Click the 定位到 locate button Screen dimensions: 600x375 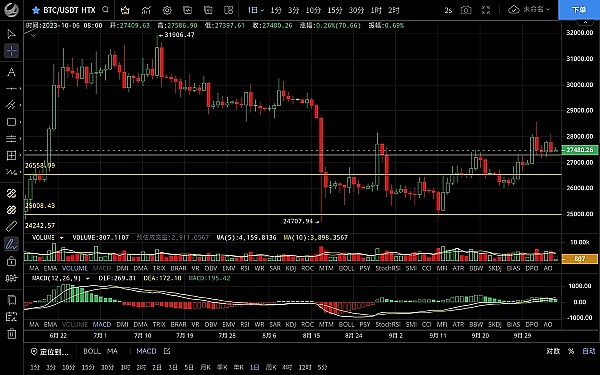50,352
